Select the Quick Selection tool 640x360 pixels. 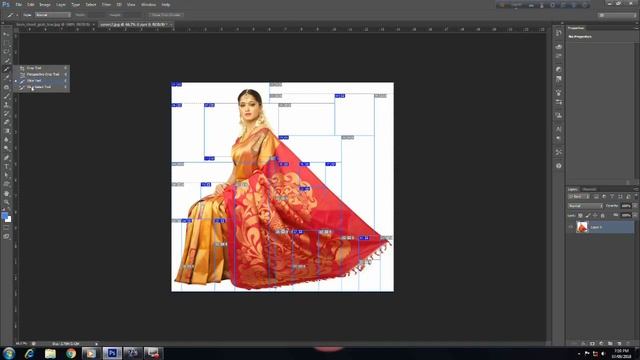tap(7, 60)
